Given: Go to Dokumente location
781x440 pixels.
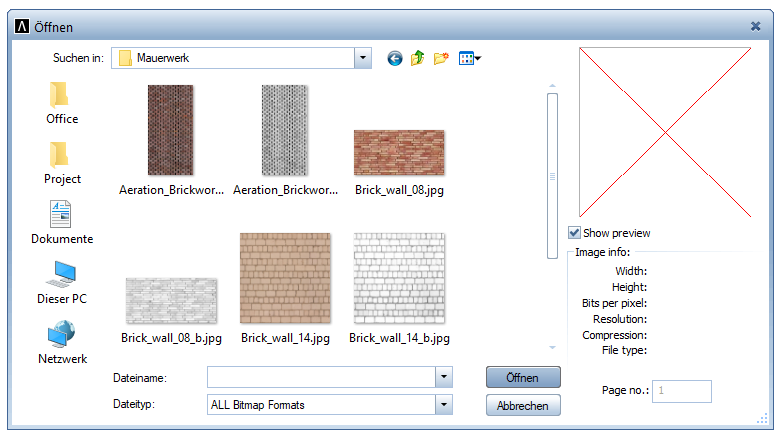Looking at the screenshot, I should click(x=62, y=223).
